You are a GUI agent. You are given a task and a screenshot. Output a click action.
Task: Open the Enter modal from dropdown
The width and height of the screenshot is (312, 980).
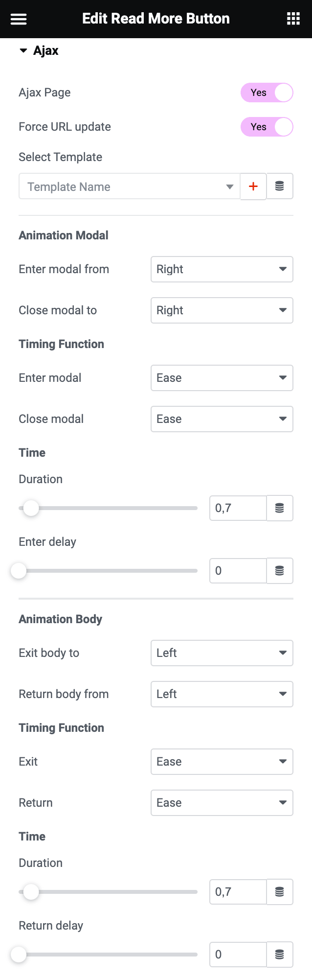222,269
